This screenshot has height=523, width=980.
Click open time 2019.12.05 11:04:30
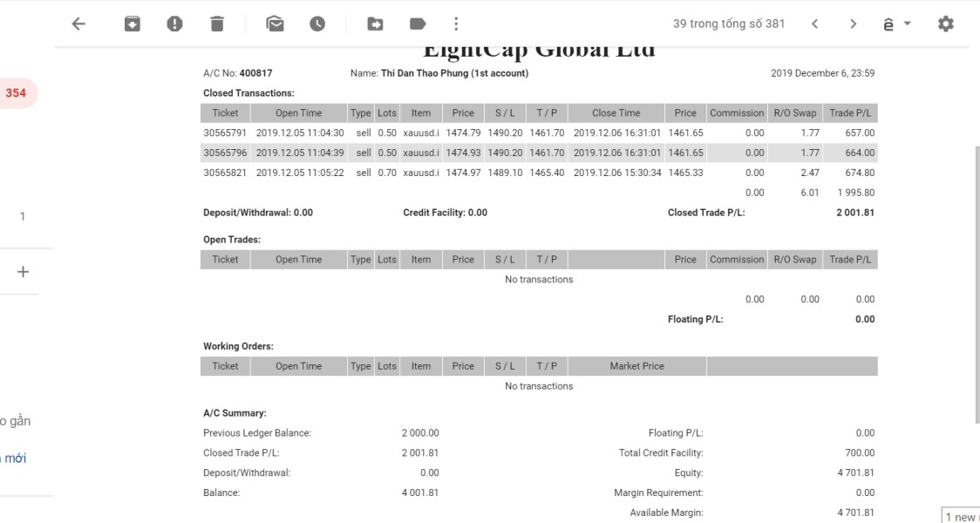(x=300, y=132)
